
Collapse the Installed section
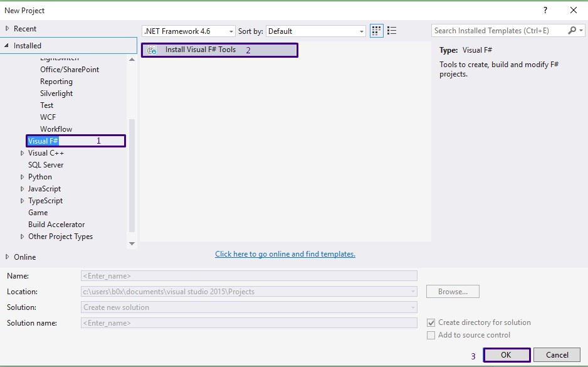tap(8, 45)
